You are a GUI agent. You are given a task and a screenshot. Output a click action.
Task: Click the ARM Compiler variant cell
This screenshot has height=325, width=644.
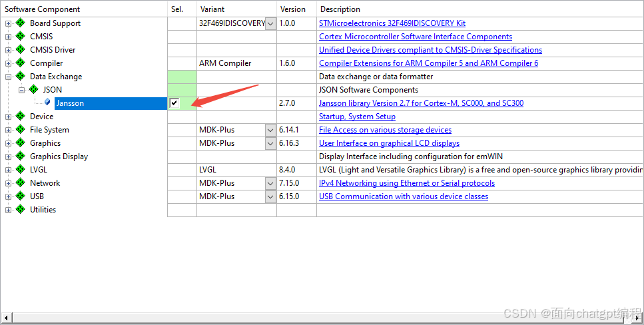(x=236, y=63)
